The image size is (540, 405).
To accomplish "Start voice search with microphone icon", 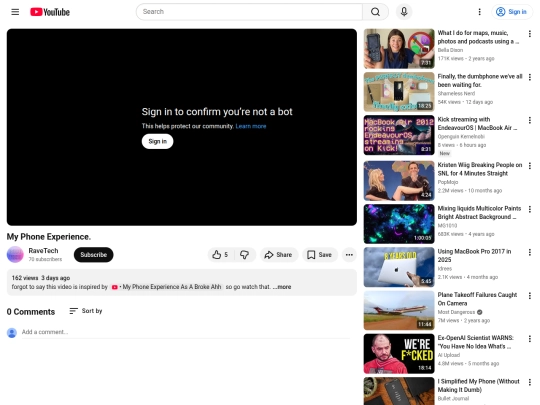I will point(404,12).
